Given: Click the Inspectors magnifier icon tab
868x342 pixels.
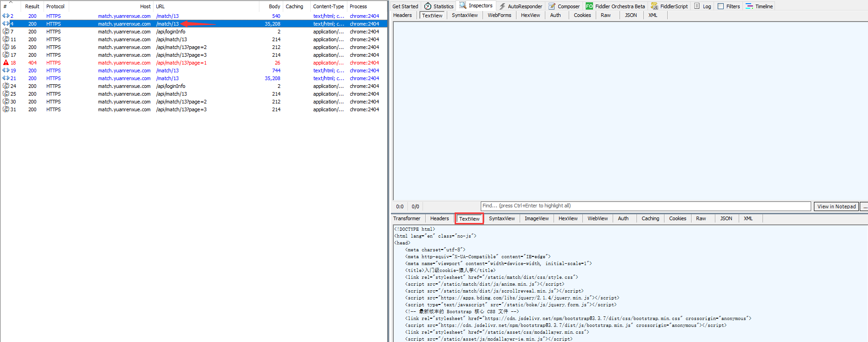Looking at the screenshot, I should pos(476,6).
